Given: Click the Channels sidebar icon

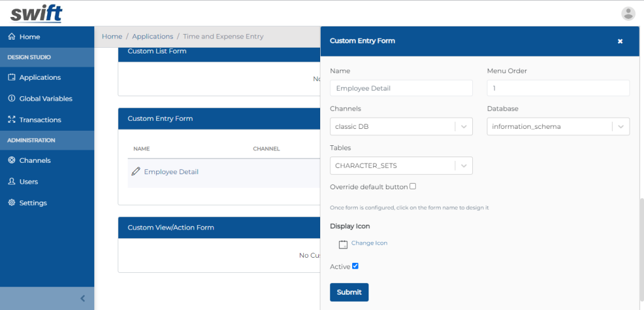Looking at the screenshot, I should 11,160.
